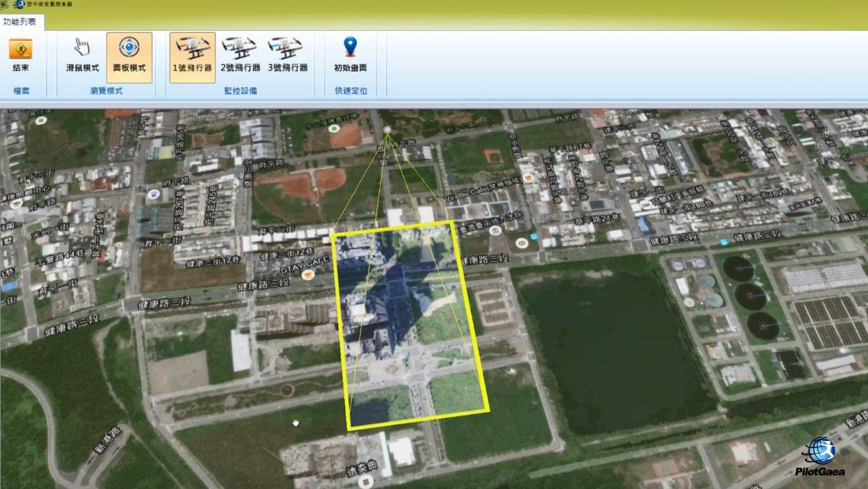
Task: Switch to 滑鼠模式 mouse browsing mode
Action: pyautogui.click(x=82, y=56)
